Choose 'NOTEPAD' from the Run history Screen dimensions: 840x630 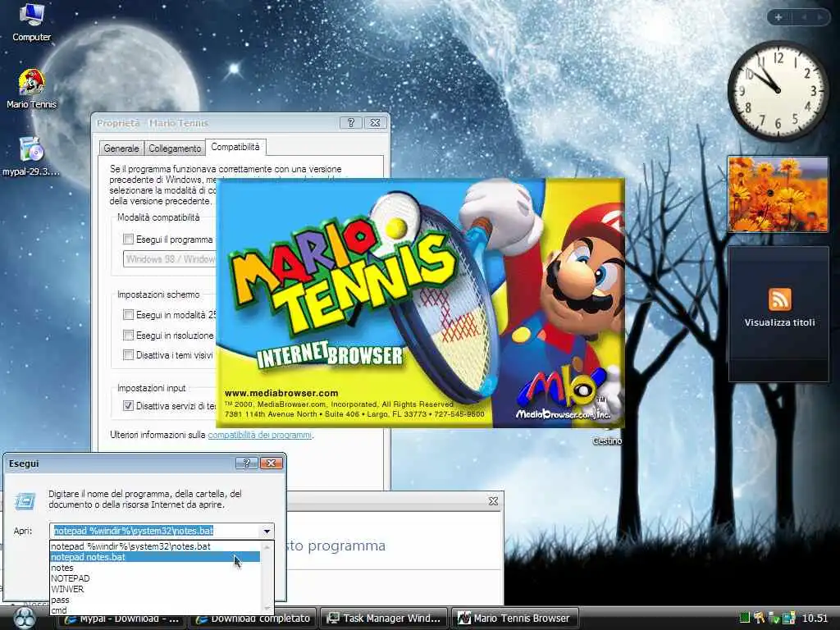pyautogui.click(x=155, y=578)
